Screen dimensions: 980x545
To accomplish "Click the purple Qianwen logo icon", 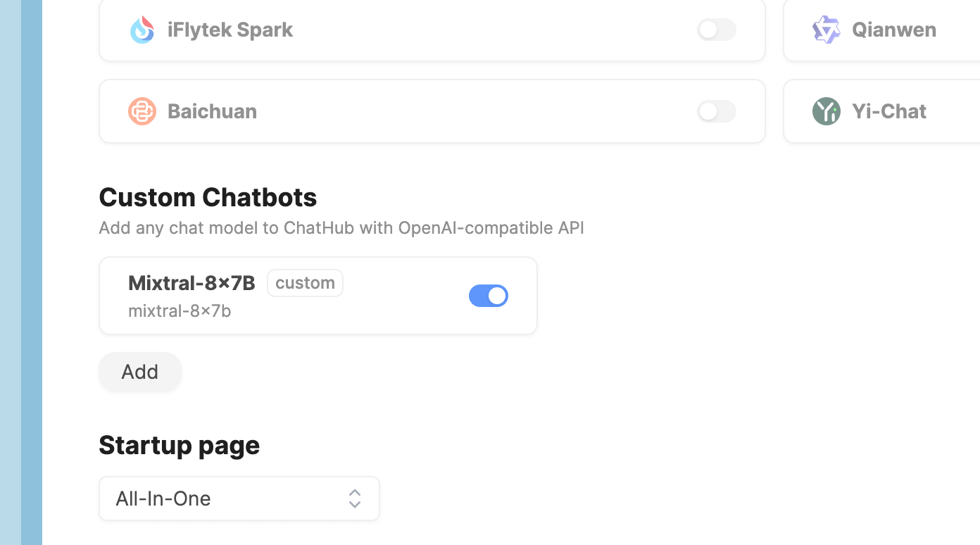I will pos(827,30).
